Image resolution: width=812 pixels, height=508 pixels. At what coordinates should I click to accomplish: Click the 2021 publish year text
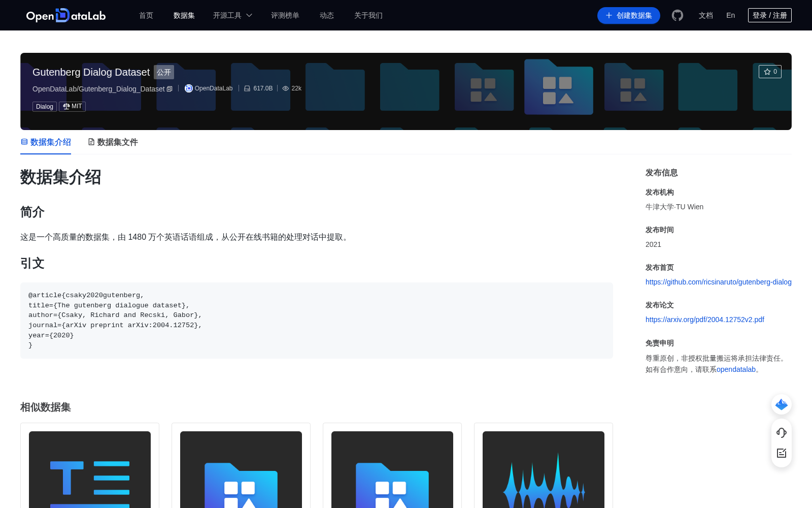(653, 244)
